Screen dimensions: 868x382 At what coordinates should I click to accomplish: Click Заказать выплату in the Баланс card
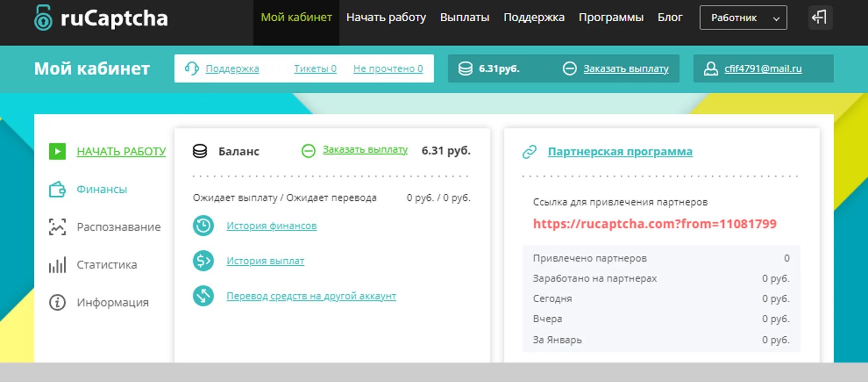click(x=365, y=149)
